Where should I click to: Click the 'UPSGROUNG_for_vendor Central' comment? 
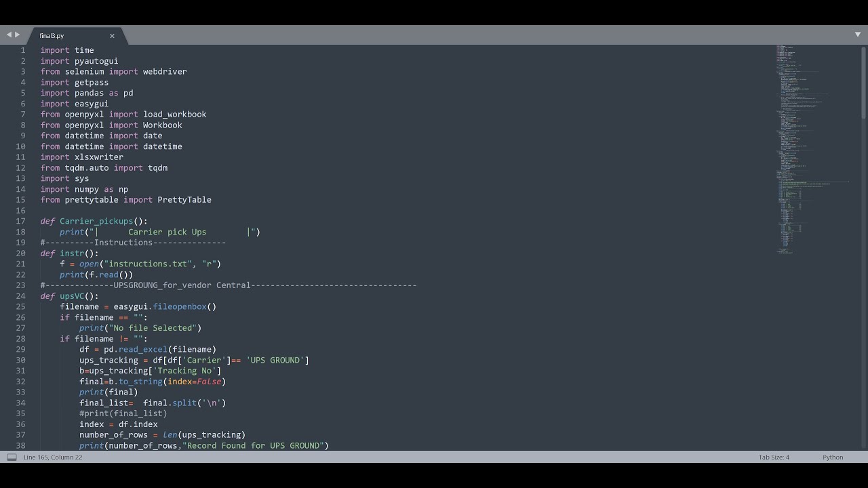229,285
